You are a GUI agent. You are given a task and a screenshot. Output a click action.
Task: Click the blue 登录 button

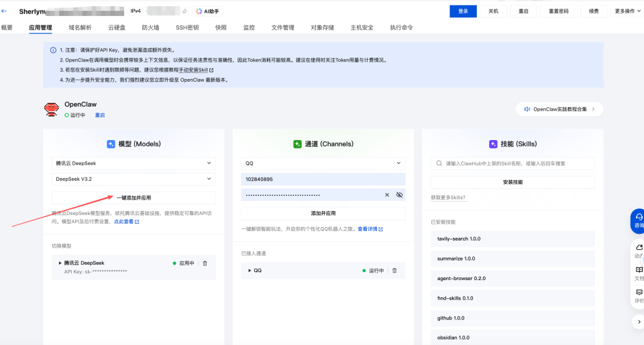point(464,11)
